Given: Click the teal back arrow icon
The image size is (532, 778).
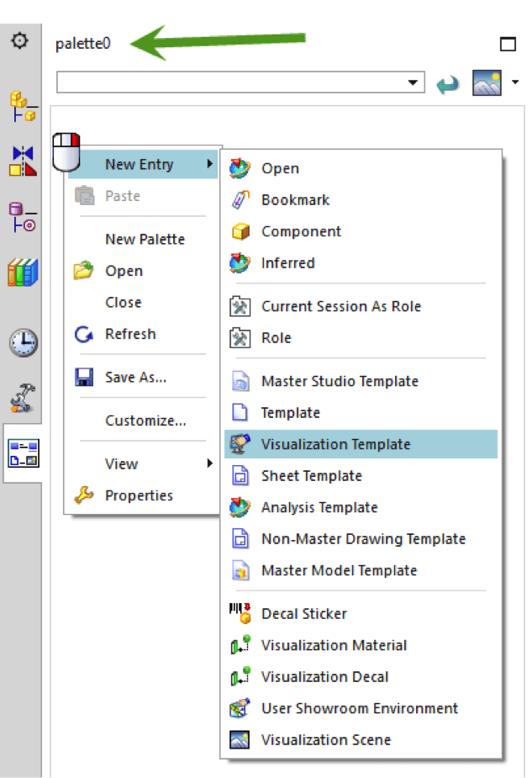Looking at the screenshot, I should [x=448, y=83].
